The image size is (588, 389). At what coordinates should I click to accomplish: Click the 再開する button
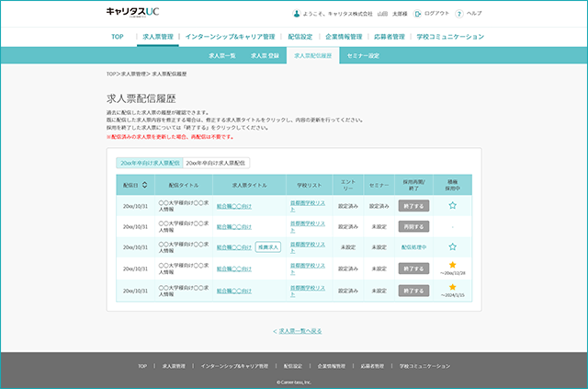point(413,226)
